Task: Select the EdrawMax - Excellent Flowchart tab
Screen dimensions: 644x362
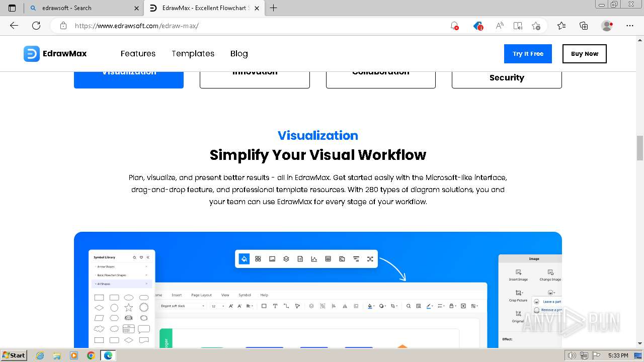Action: tap(205, 8)
